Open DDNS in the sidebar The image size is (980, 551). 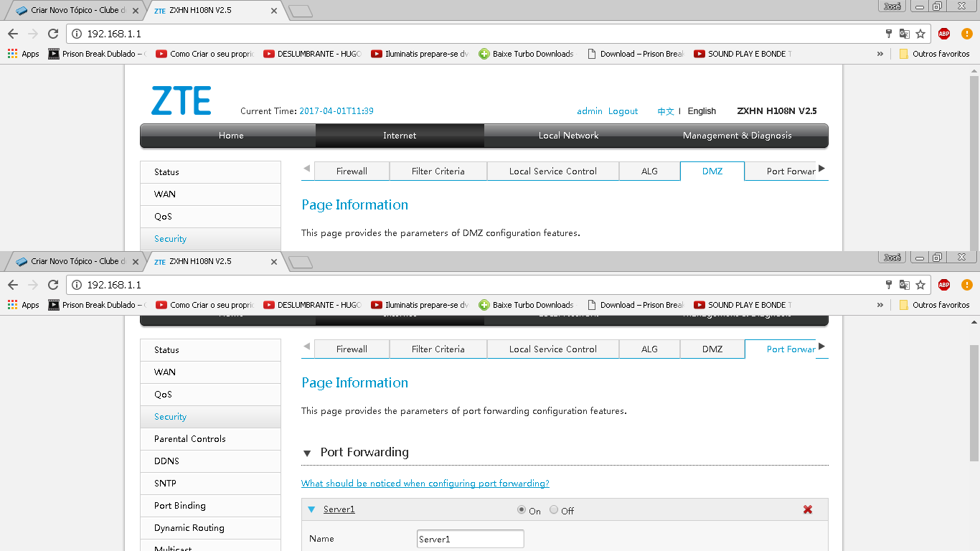pyautogui.click(x=211, y=461)
